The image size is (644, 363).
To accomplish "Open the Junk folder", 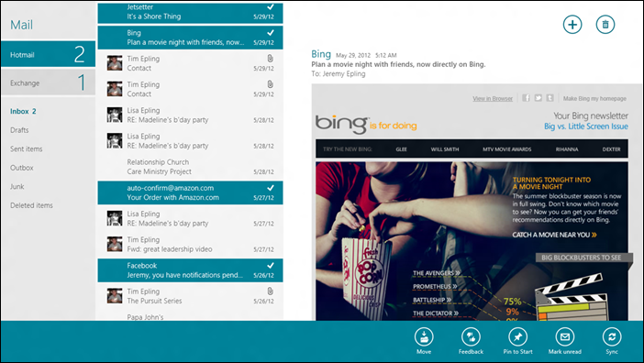I will [17, 187].
